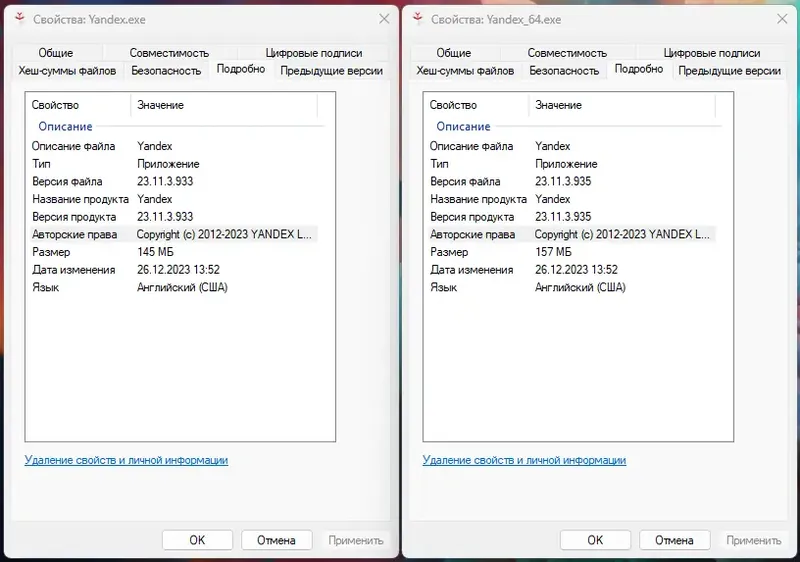Open Общие tab in Yandex.exe window
The width and height of the screenshot is (800, 562).
click(x=56, y=53)
